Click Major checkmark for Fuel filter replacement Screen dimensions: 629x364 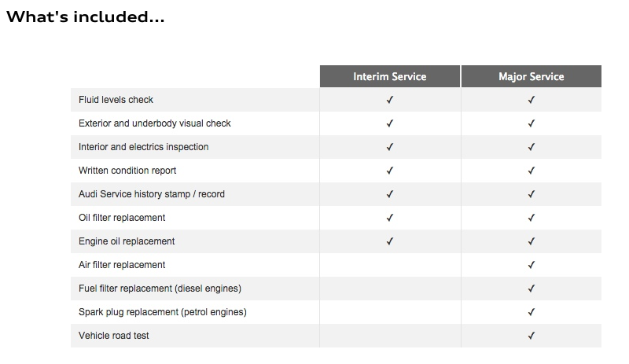pos(532,289)
